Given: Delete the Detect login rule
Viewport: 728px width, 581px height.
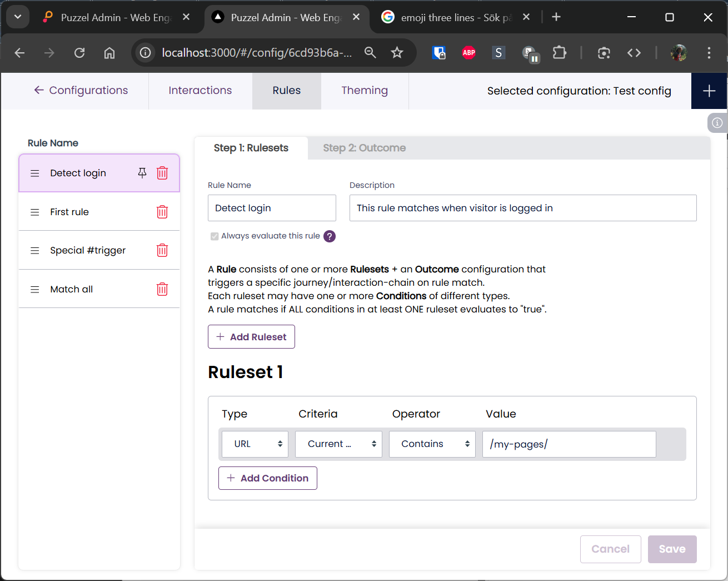Looking at the screenshot, I should point(162,173).
